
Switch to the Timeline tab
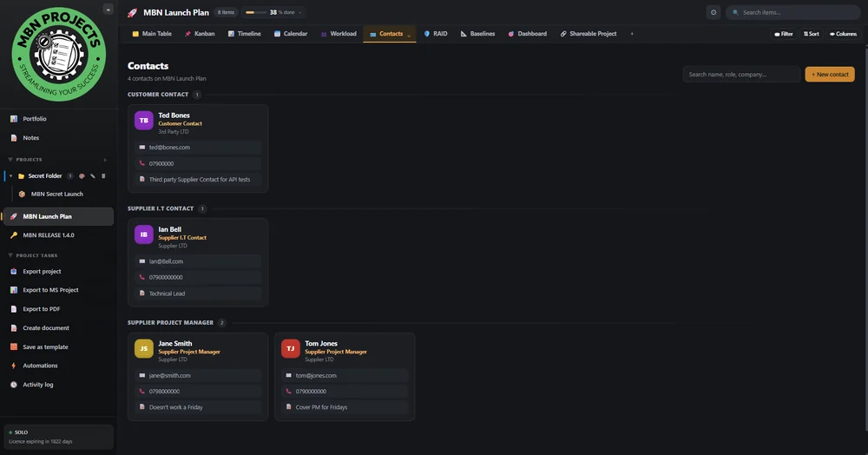pyautogui.click(x=244, y=34)
